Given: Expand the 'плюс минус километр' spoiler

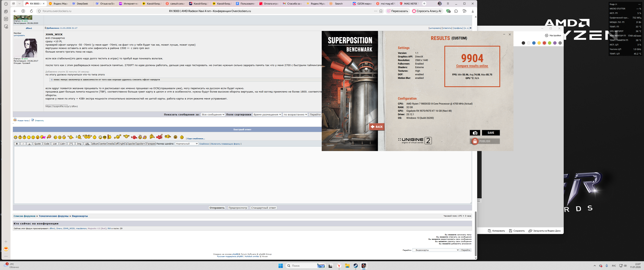Looking at the screenshot, I should (x=52, y=80).
